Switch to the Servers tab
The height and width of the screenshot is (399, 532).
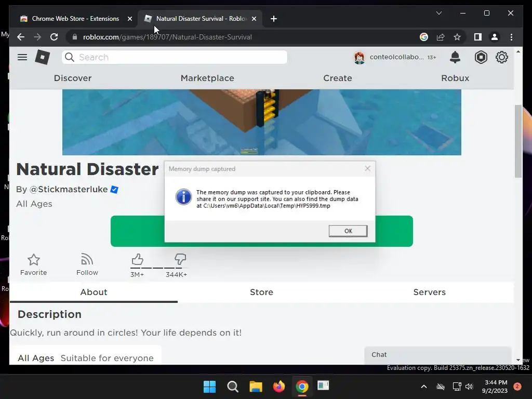[x=429, y=292]
